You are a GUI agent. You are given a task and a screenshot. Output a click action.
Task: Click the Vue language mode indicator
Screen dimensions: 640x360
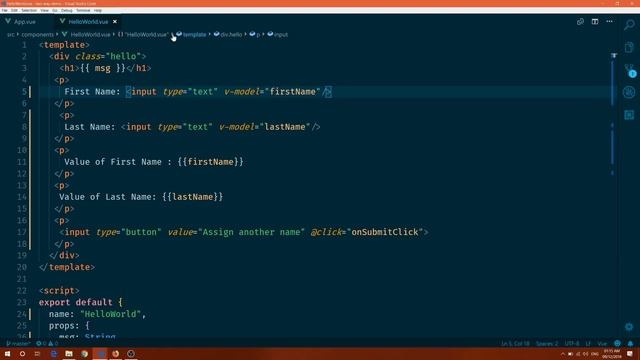[x=602, y=344]
